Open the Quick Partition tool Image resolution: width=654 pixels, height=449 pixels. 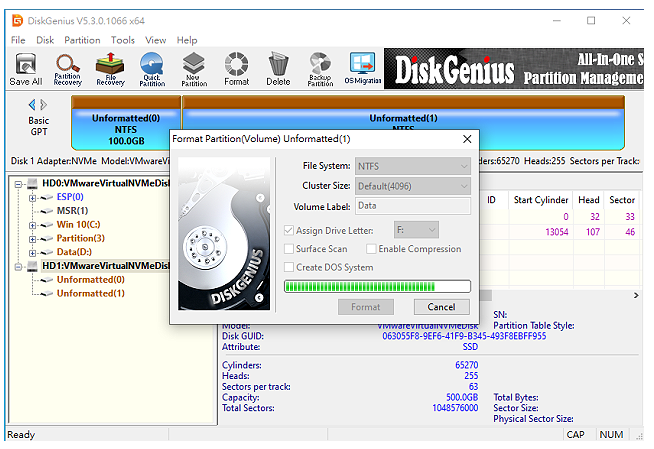tap(152, 69)
